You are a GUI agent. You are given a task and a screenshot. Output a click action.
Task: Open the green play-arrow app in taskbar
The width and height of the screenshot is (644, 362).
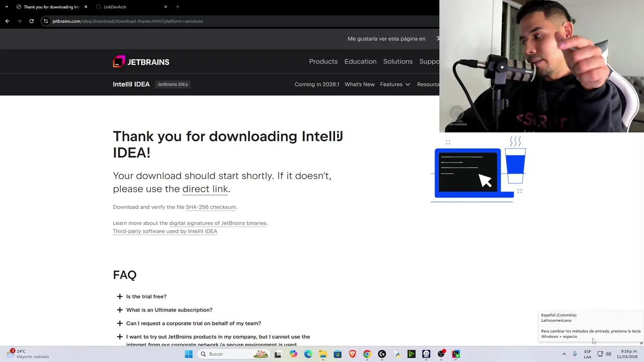tap(412, 354)
